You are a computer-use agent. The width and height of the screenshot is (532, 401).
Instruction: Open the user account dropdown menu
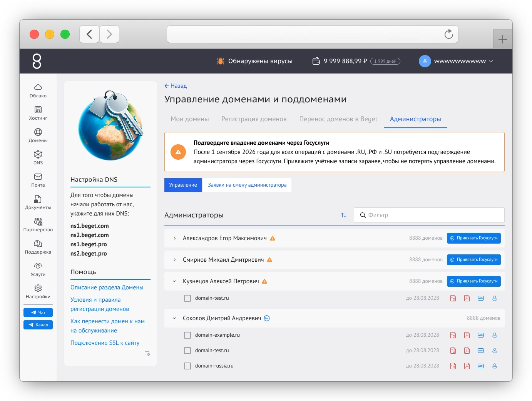pos(456,61)
